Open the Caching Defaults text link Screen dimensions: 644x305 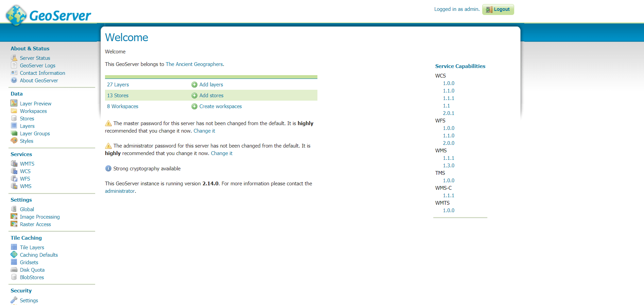[x=39, y=255]
